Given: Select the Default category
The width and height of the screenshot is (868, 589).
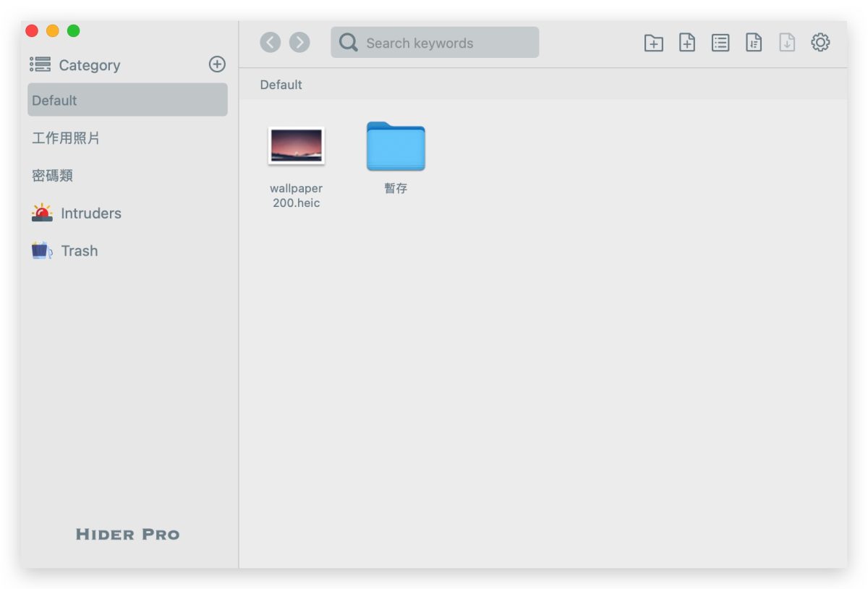Looking at the screenshot, I should click(x=127, y=100).
